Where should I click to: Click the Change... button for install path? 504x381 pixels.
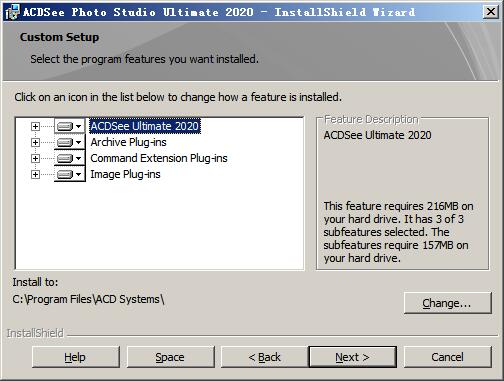[448, 303]
